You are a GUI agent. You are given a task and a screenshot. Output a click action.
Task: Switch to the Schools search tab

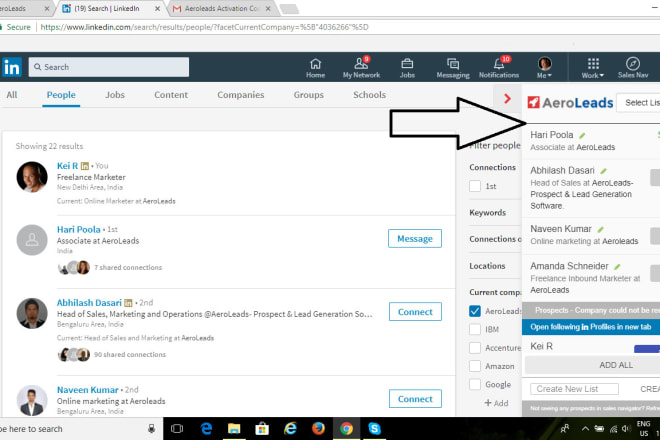[370, 95]
